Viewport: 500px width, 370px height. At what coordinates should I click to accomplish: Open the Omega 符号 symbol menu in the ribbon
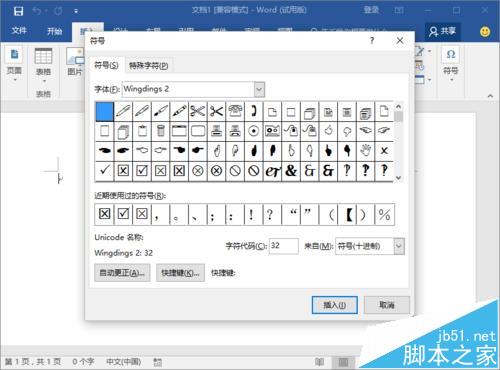[x=451, y=63]
